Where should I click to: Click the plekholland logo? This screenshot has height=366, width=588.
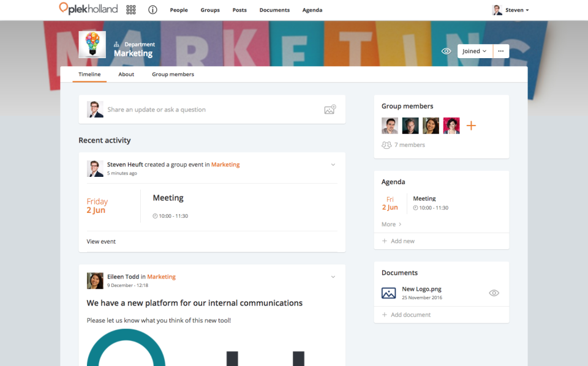(88, 9)
